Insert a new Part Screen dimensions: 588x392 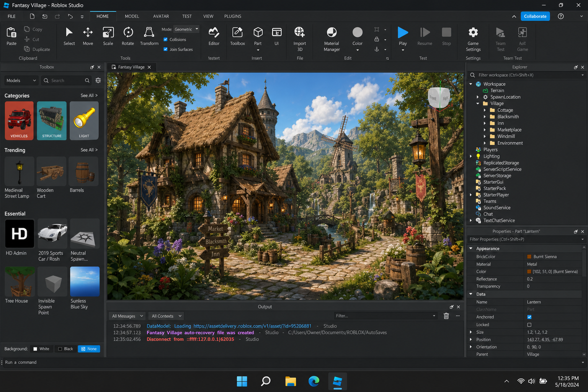[258, 36]
